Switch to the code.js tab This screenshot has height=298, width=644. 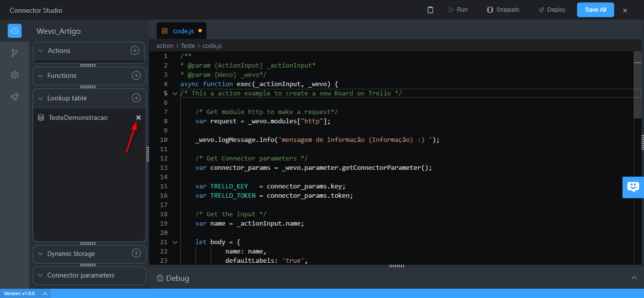[183, 31]
